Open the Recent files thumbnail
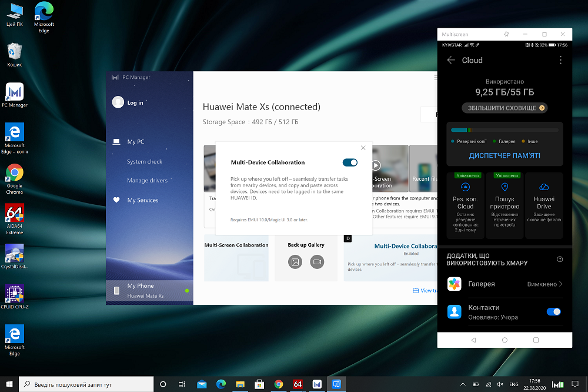The width and height of the screenshot is (588, 392). (x=423, y=168)
